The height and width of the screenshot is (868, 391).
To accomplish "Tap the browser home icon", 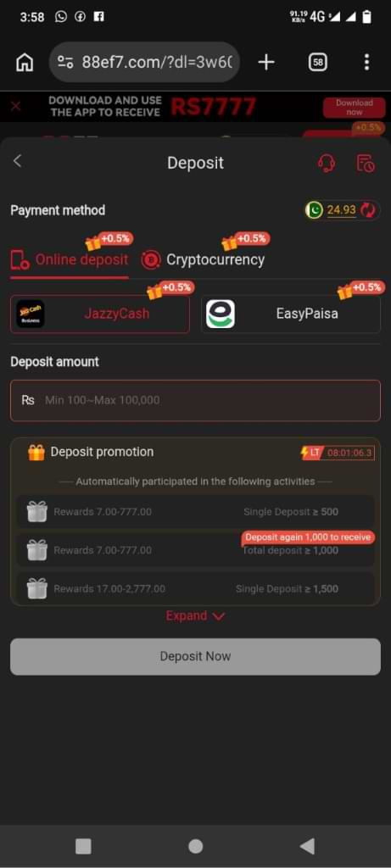I will tap(25, 63).
